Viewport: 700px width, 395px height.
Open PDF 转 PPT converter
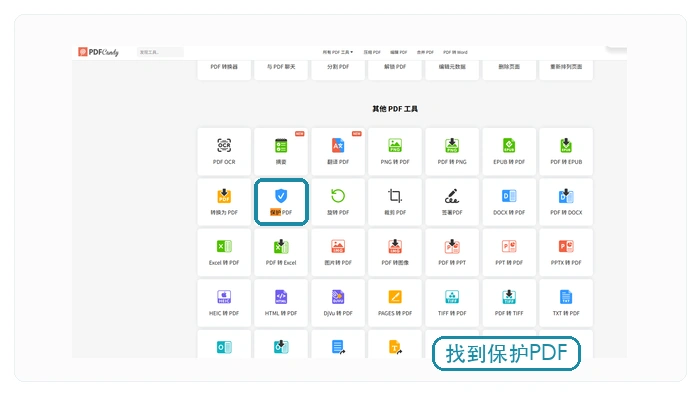click(x=452, y=252)
